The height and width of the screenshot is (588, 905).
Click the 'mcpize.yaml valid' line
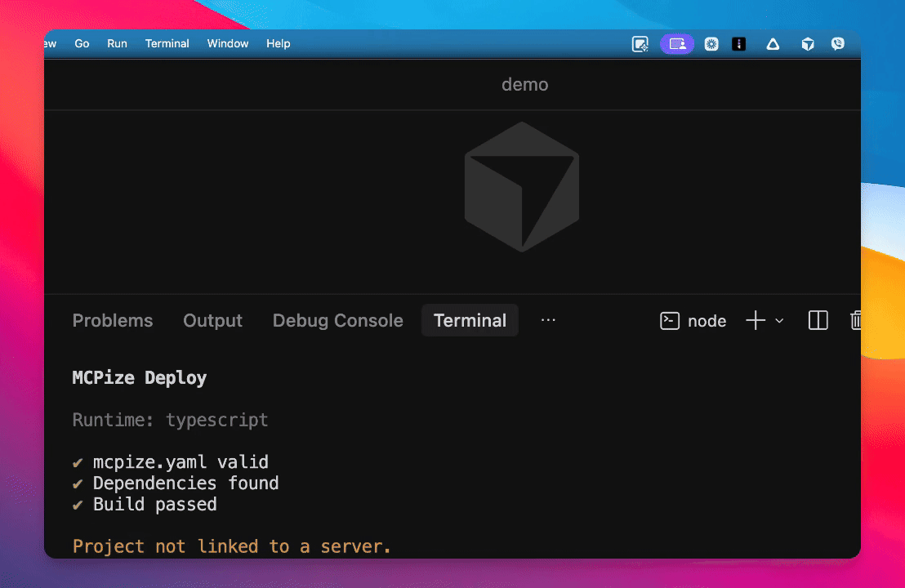tap(170, 462)
